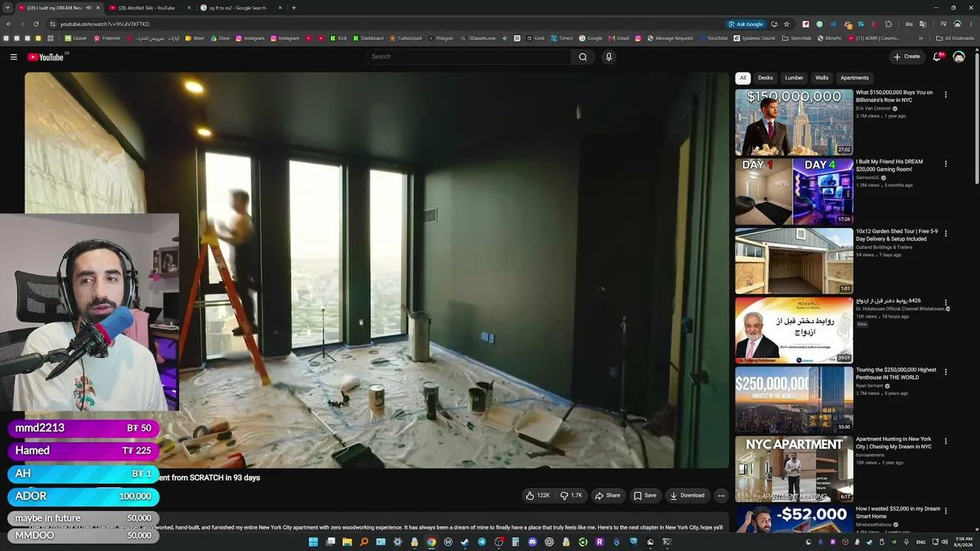
Task: Reload the page in Chrome
Action: pos(36,24)
